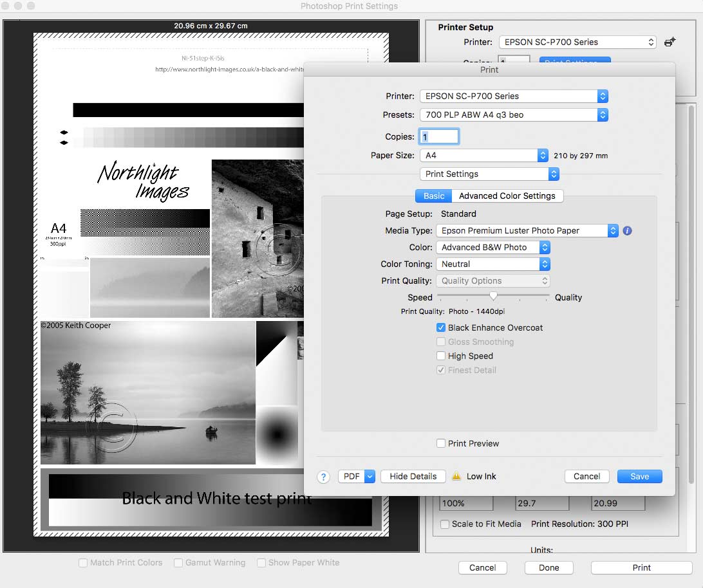Click the Speed/Quality slider handle
Viewport: 703px width, 588px height.
point(493,296)
